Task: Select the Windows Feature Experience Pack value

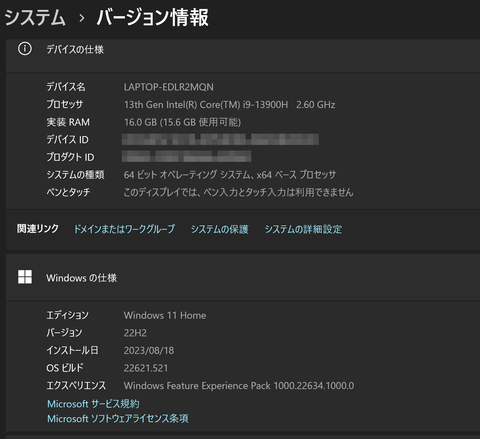Action: pos(239,386)
